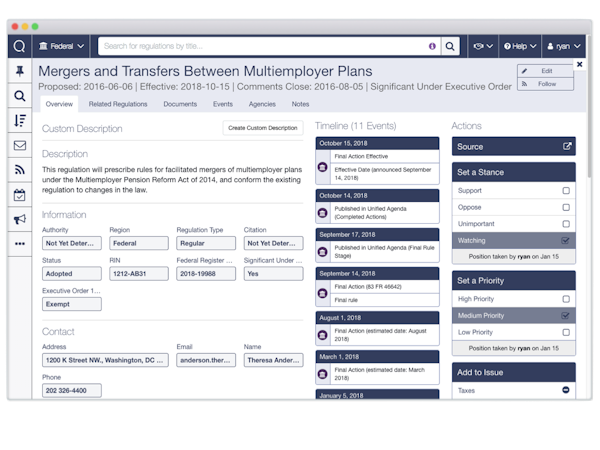Open the sort list sidebar icon

click(x=20, y=121)
